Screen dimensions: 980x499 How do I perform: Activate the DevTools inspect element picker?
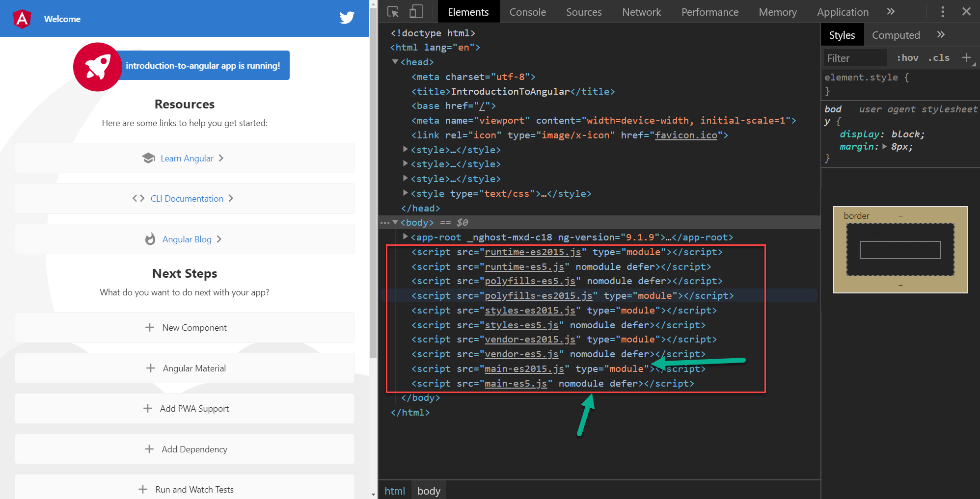393,12
